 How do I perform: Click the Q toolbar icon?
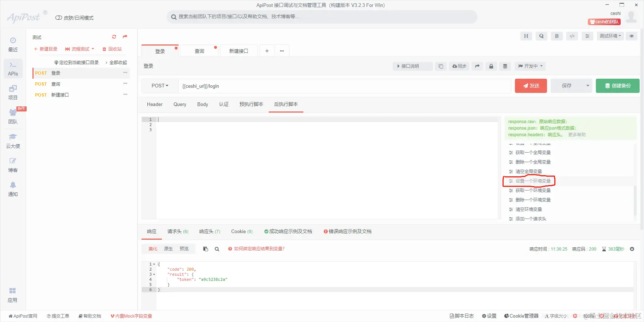(541, 36)
